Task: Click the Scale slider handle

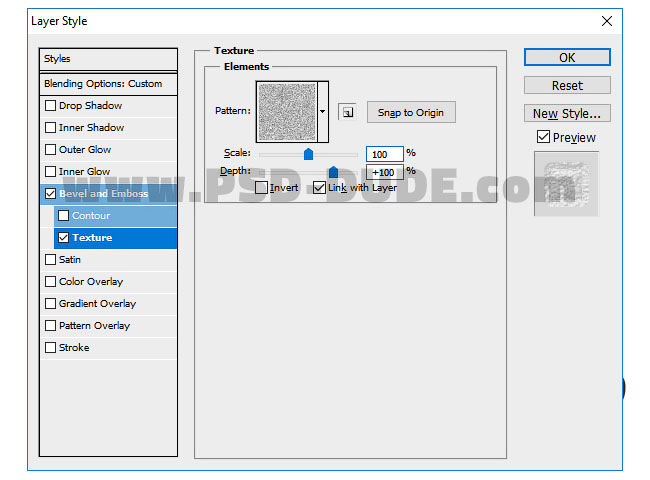Action: 308,154
